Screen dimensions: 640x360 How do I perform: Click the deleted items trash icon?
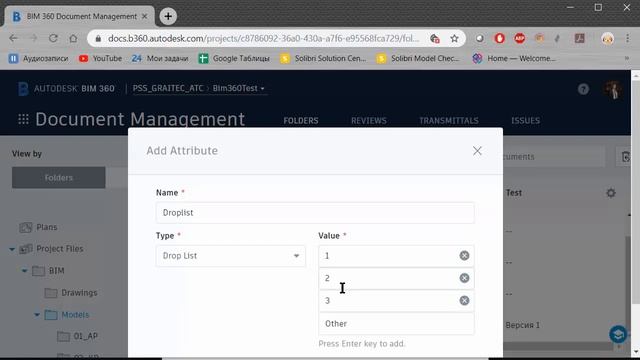(625, 157)
